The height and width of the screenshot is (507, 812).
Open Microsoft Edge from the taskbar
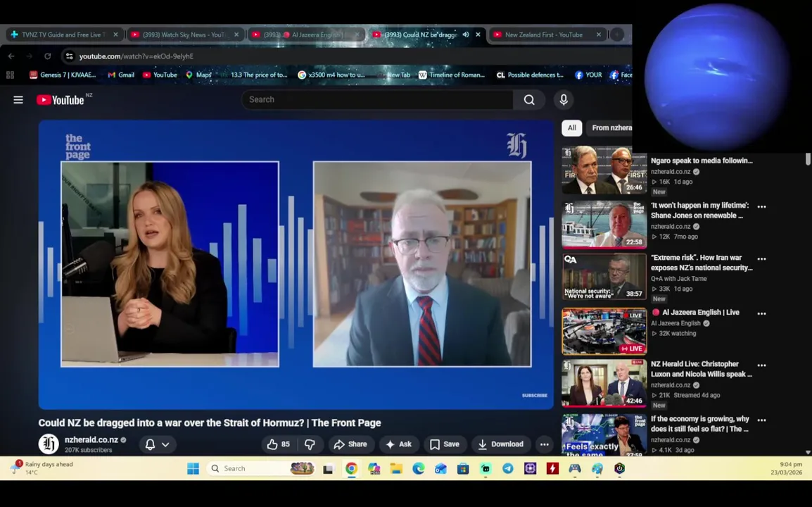(x=419, y=469)
